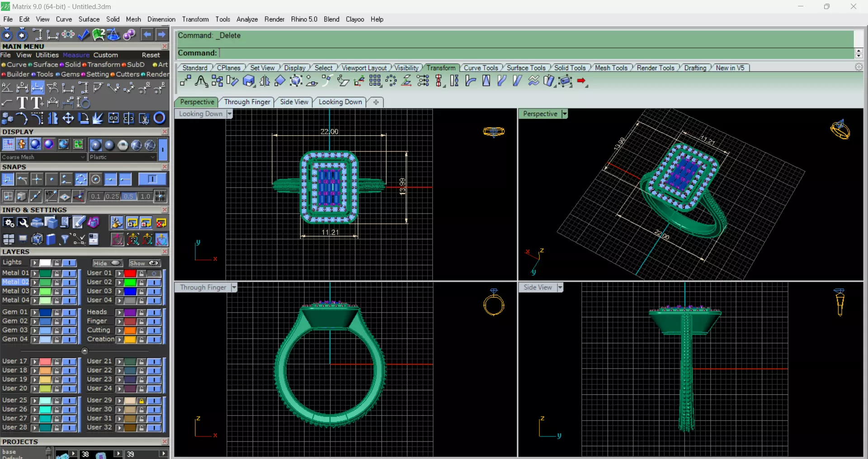Click the green checkmark icon
868x459 pixels.
pyautogui.click(x=83, y=34)
